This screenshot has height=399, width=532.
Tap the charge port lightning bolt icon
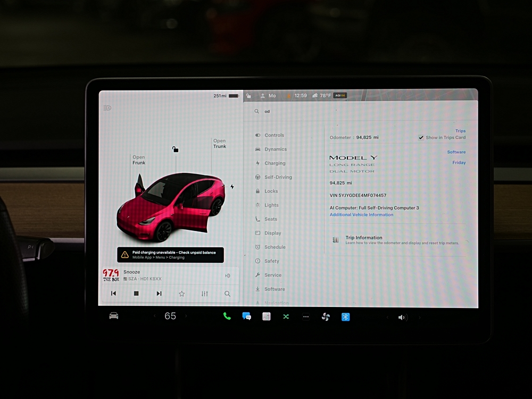click(232, 187)
